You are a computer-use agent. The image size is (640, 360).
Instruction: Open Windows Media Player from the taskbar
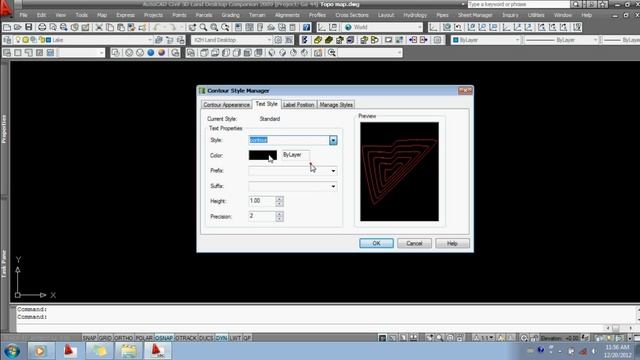pyautogui.click(x=40, y=351)
